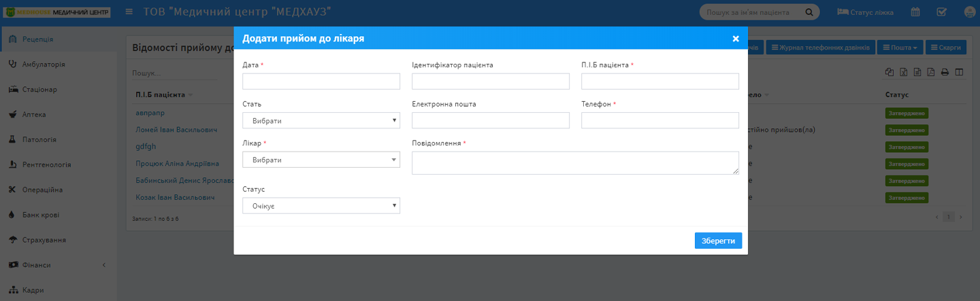The width and height of the screenshot is (980, 301).
Task: Export table to PDF icon
Action: pos(931,73)
